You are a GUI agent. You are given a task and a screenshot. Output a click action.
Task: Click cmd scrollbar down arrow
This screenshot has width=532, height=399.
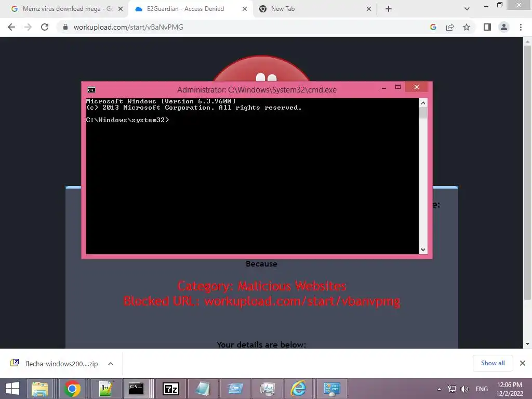pos(423,250)
